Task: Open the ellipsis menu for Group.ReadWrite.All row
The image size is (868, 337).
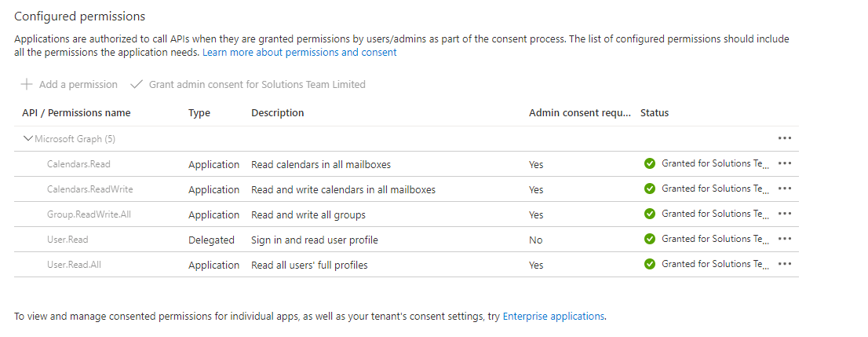Action: click(x=784, y=214)
